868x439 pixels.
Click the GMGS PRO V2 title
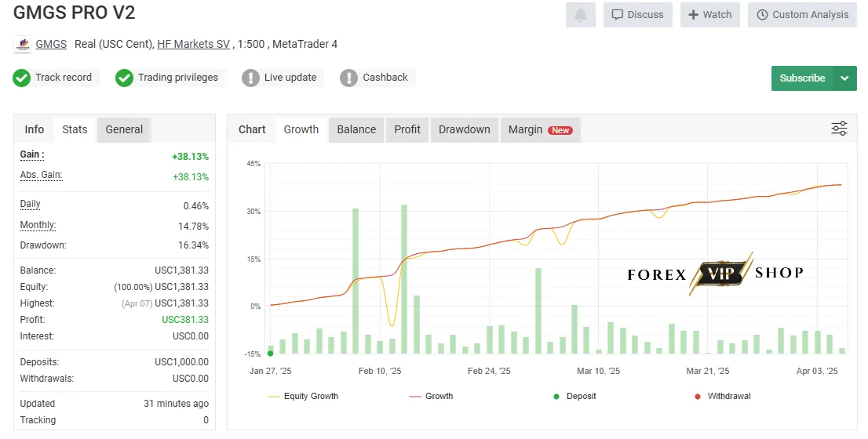pyautogui.click(x=75, y=13)
